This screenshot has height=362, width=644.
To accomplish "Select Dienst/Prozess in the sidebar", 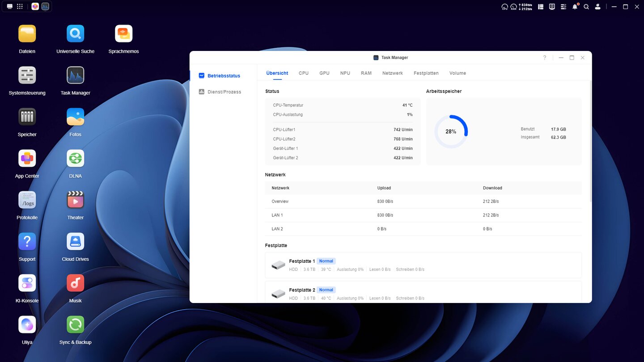I will pos(224,92).
